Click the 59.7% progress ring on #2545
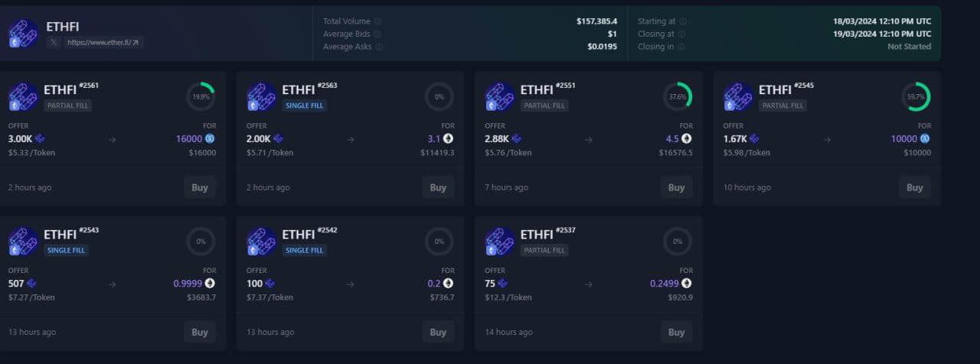The height and width of the screenshot is (364, 980). (x=916, y=97)
